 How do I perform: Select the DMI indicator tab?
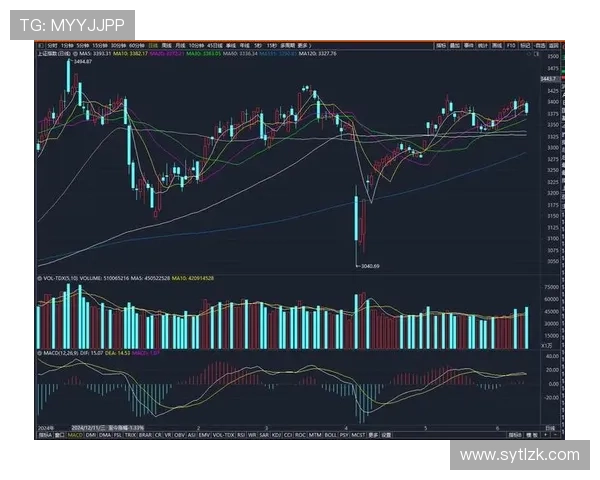(x=90, y=435)
